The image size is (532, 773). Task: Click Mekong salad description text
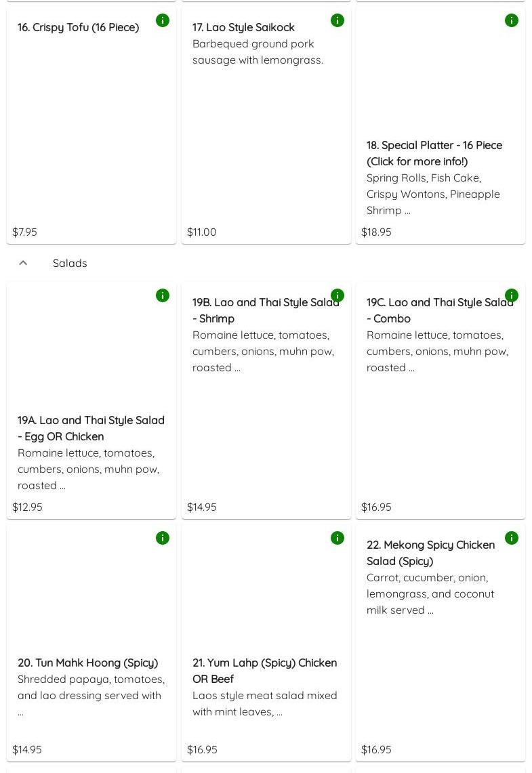coord(430,593)
